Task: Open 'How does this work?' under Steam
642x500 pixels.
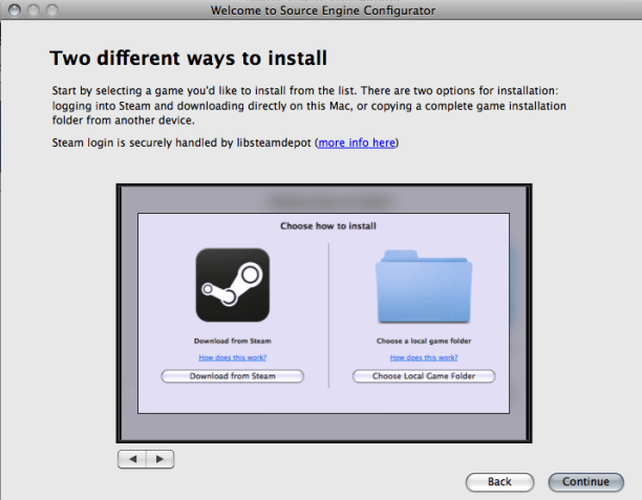Action: (233, 357)
